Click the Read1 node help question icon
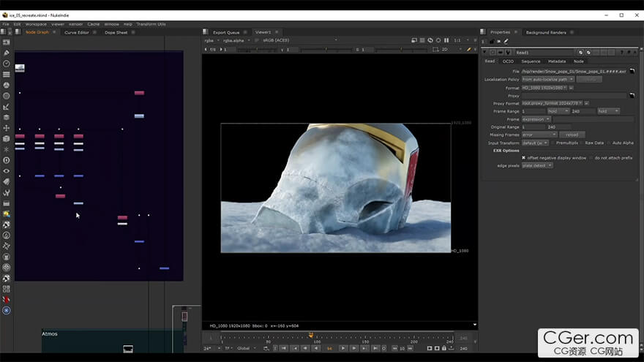This screenshot has width=644, height=362. point(621,53)
